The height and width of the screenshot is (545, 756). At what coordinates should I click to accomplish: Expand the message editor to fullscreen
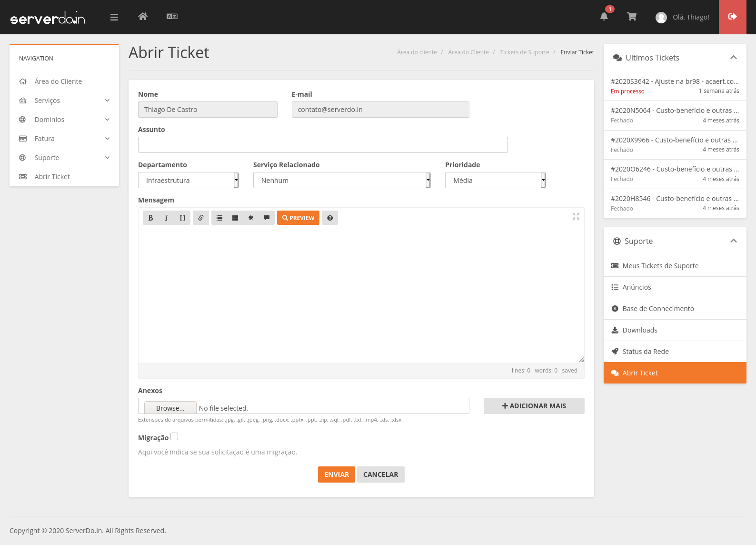(x=576, y=216)
